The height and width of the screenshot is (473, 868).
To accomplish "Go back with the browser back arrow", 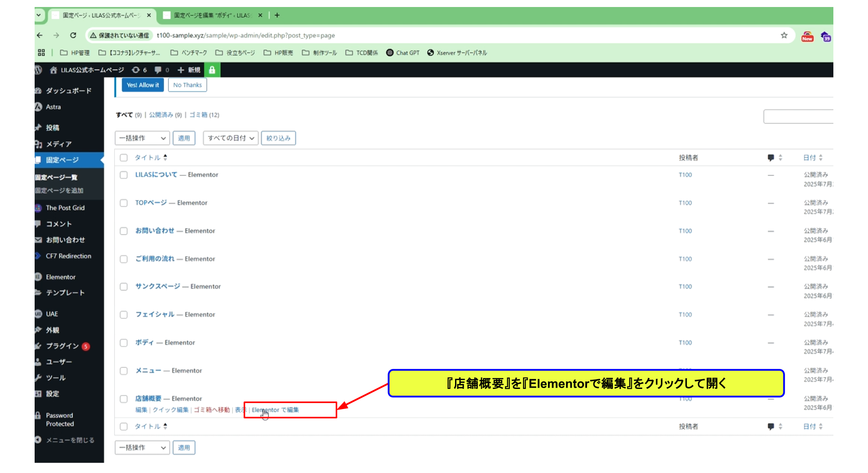I will pos(40,35).
